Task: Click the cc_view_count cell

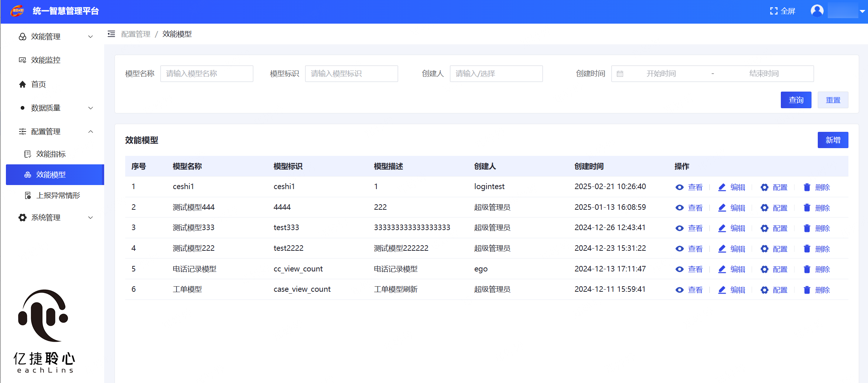Action: (298, 269)
